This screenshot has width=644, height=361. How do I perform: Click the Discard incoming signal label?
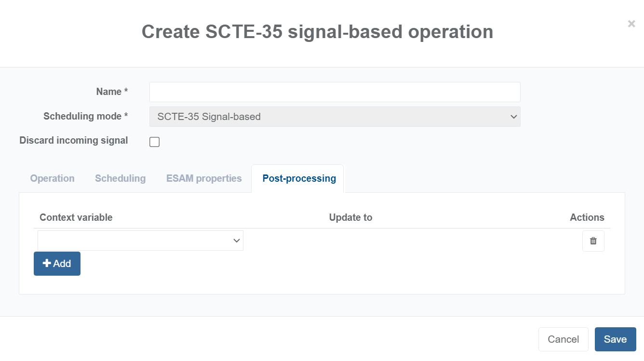point(74,141)
